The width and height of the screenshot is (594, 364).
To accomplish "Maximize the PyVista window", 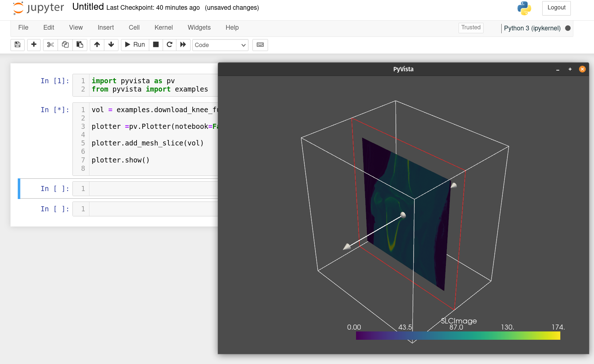I will pos(570,69).
